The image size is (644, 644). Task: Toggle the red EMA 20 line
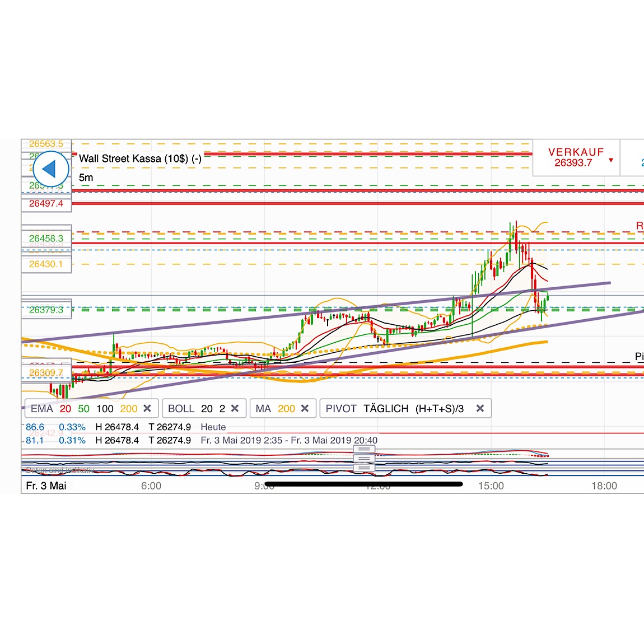(x=65, y=408)
